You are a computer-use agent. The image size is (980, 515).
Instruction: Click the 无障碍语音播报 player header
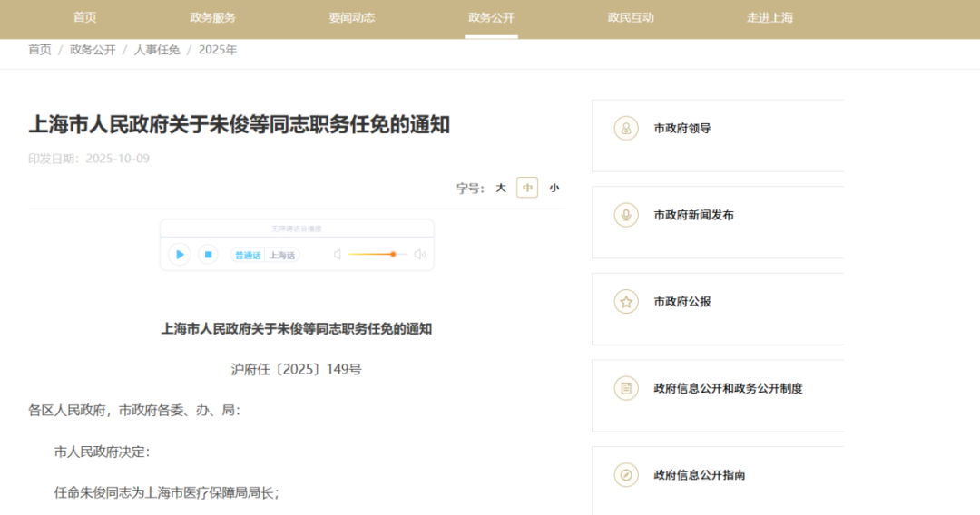pos(297,229)
